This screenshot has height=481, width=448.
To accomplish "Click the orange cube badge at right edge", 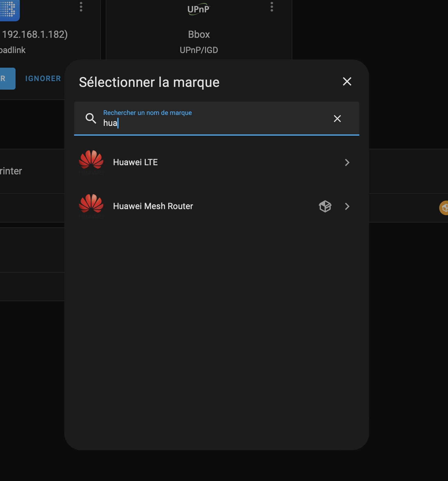I will click(x=444, y=208).
